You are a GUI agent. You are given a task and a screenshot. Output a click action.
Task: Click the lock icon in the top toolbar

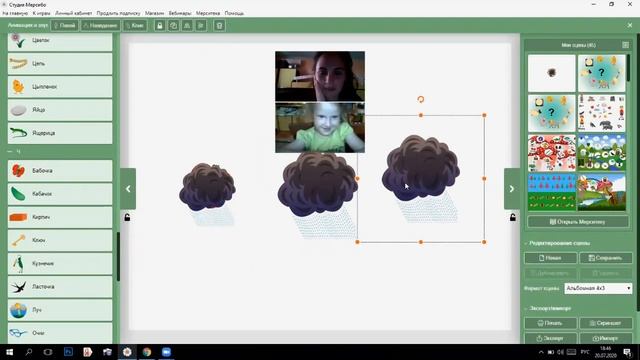pyautogui.click(x=160, y=26)
